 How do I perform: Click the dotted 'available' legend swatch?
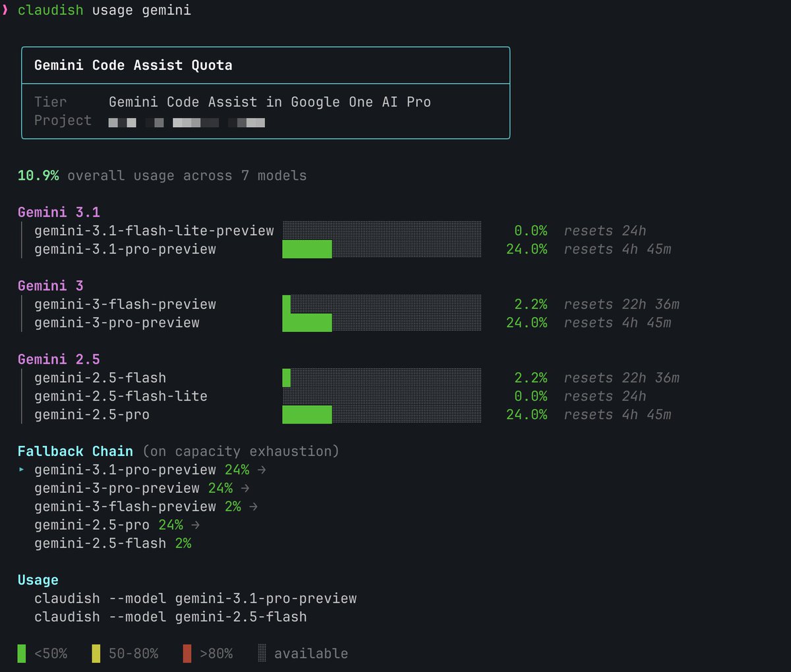click(262, 654)
